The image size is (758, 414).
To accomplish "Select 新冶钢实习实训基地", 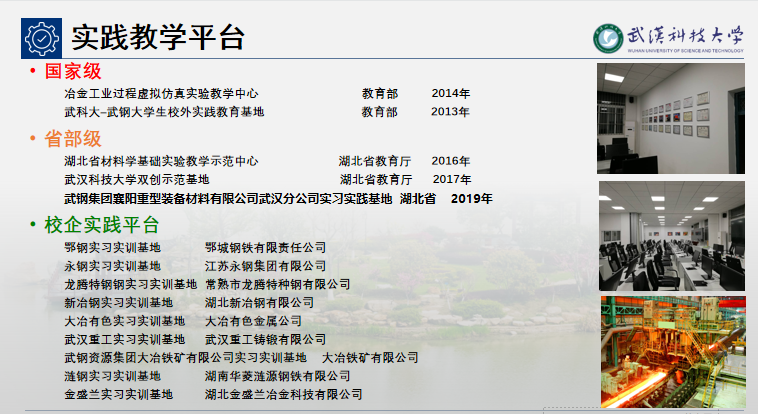I will (x=118, y=303).
